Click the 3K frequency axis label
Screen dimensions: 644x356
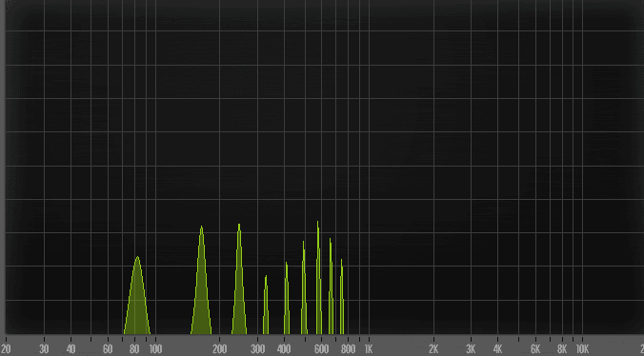point(471,349)
